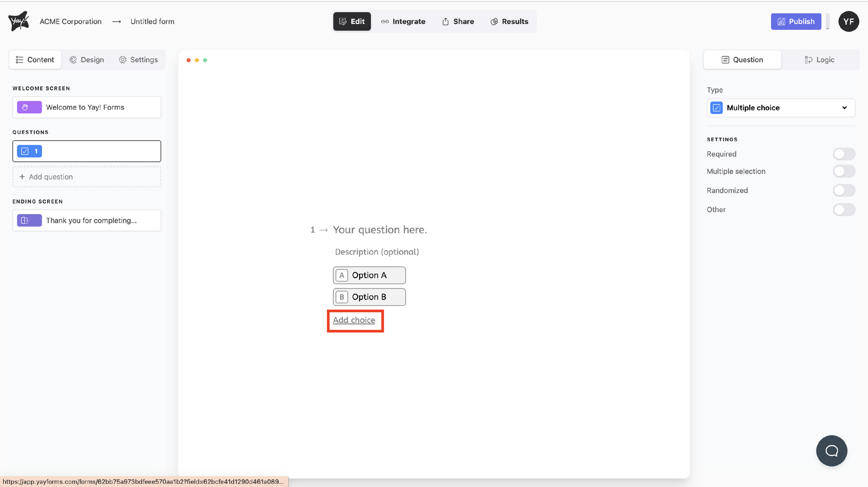Click the Option A letter badge
This screenshot has width=868, height=487.
342,275
